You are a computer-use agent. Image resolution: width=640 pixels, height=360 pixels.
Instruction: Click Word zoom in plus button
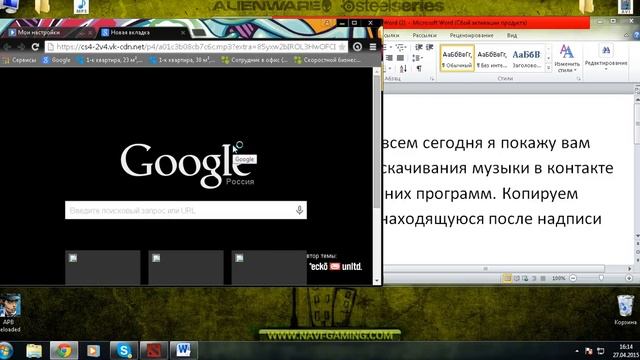point(629,278)
